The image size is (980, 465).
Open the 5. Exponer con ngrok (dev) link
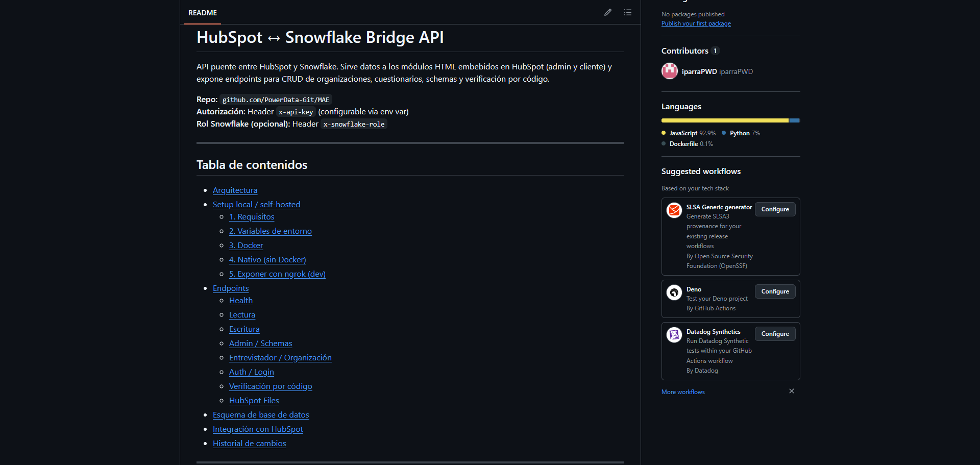277,274
